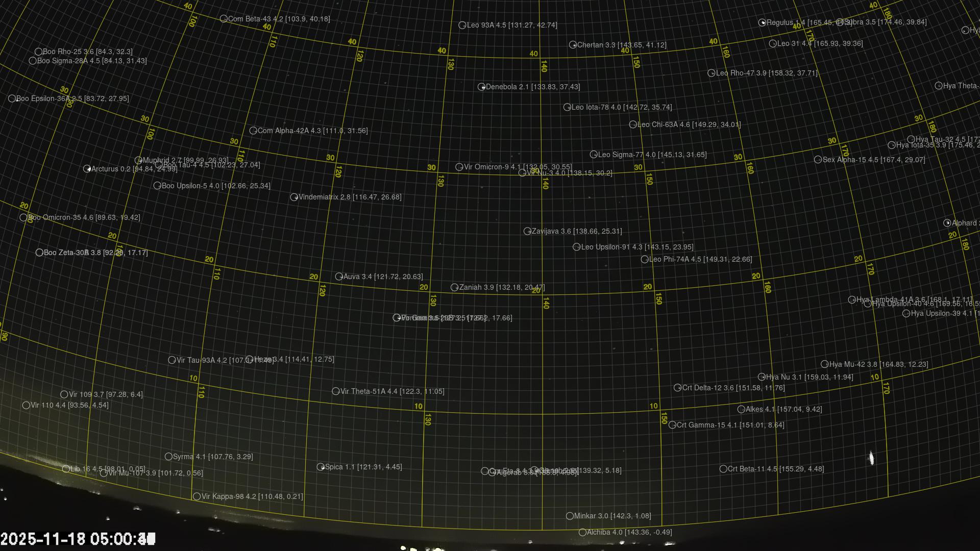
Task: Click the Auva star marker circle
Action: [339, 277]
